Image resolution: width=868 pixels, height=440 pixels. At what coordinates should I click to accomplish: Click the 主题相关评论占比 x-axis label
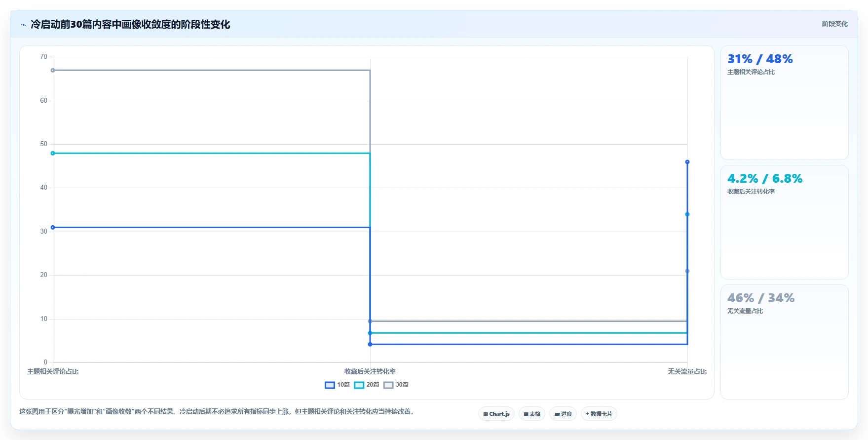(x=53, y=371)
